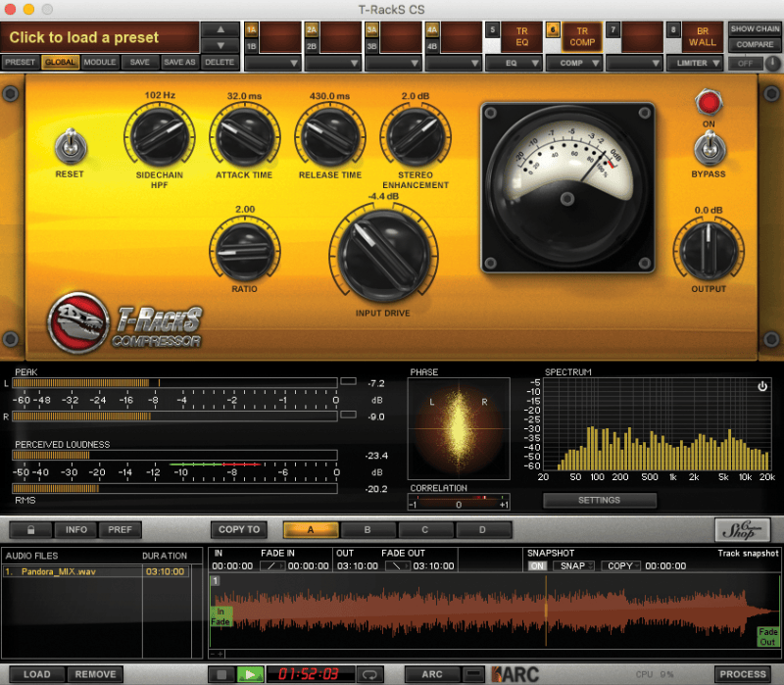Toggle the compare OFF switch
This screenshot has height=685, width=784.
pos(745,64)
